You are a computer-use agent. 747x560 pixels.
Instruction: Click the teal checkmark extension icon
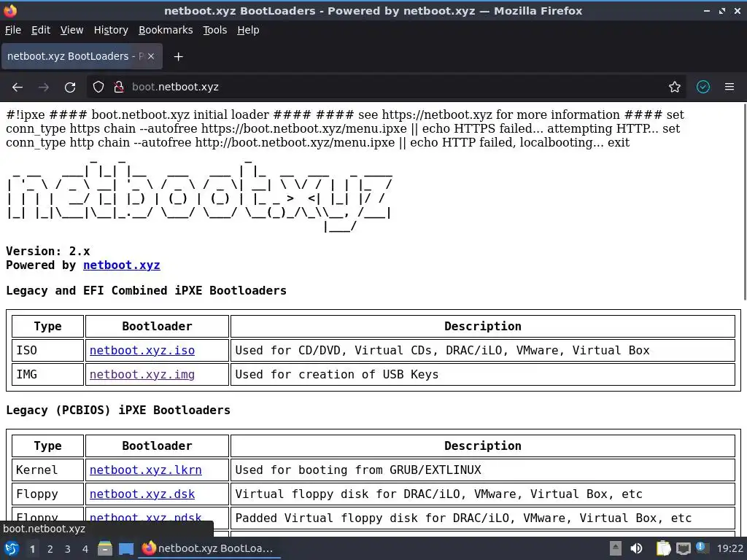[703, 87]
